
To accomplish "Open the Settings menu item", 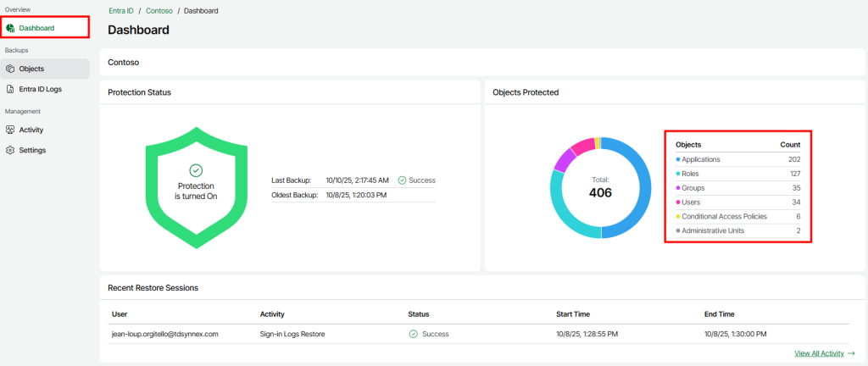I will 32,150.
